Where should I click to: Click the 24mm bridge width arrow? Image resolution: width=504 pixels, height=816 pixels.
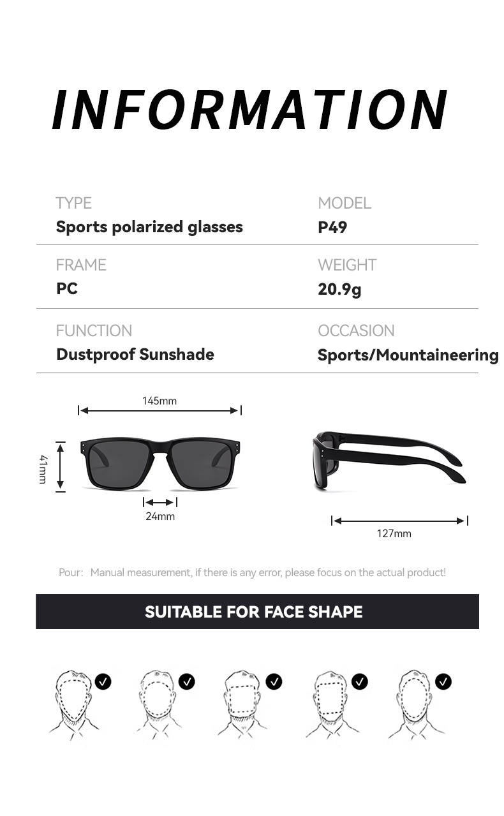click(159, 503)
